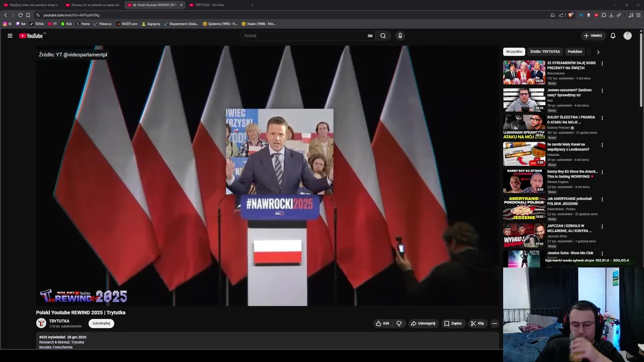Open the link chain toolbar icon

click(x=619, y=15)
